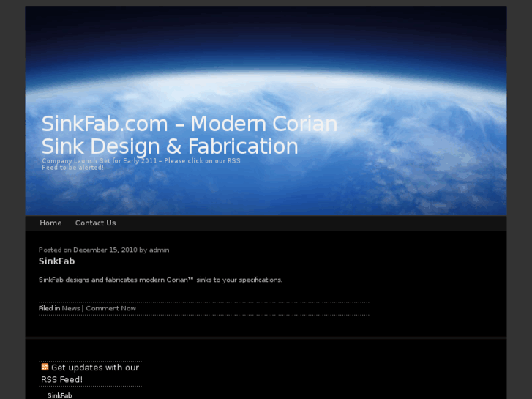Image resolution: width=532 pixels, height=399 pixels.
Task: Click the Comment Now link
Action: pos(111,308)
